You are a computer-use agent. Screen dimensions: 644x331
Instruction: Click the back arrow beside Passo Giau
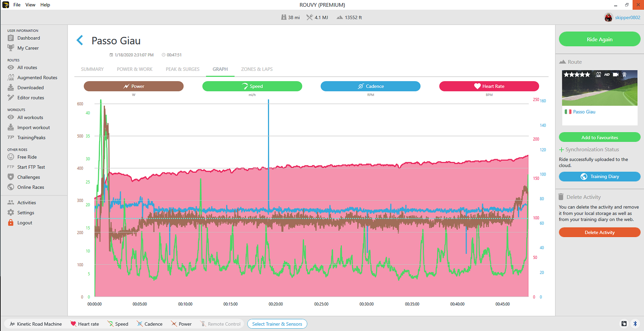click(x=80, y=41)
